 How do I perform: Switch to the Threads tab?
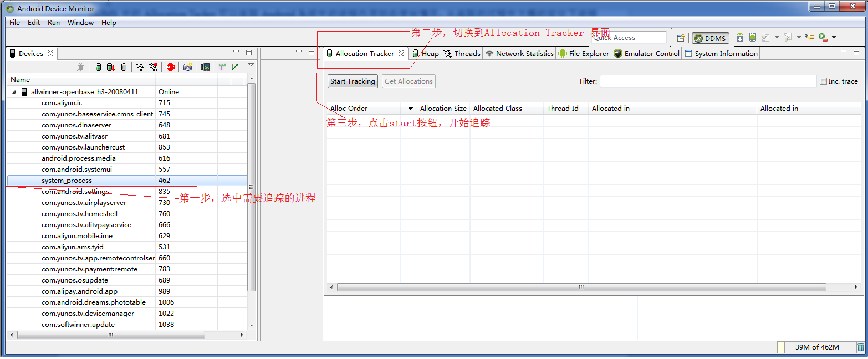click(462, 54)
